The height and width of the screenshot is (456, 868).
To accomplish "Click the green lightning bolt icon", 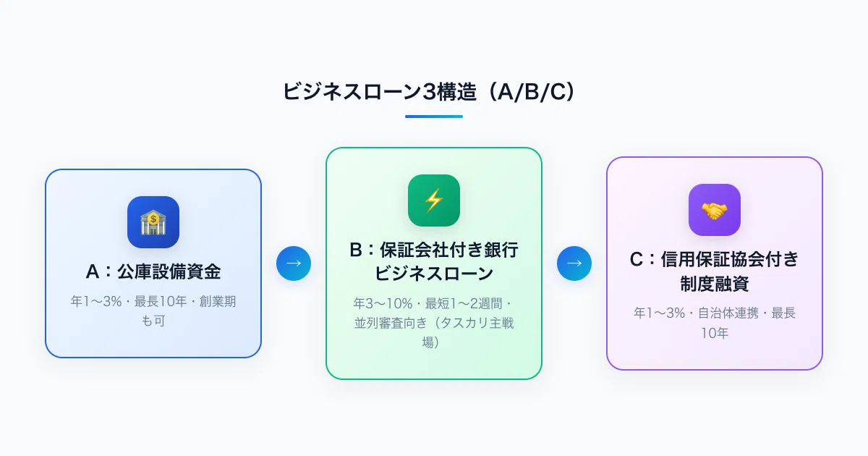I will [434, 200].
